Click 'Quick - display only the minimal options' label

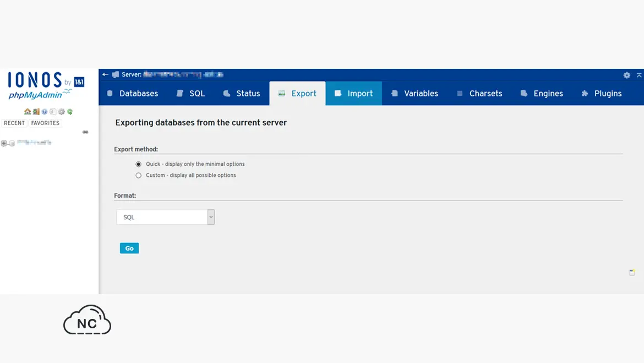point(195,164)
